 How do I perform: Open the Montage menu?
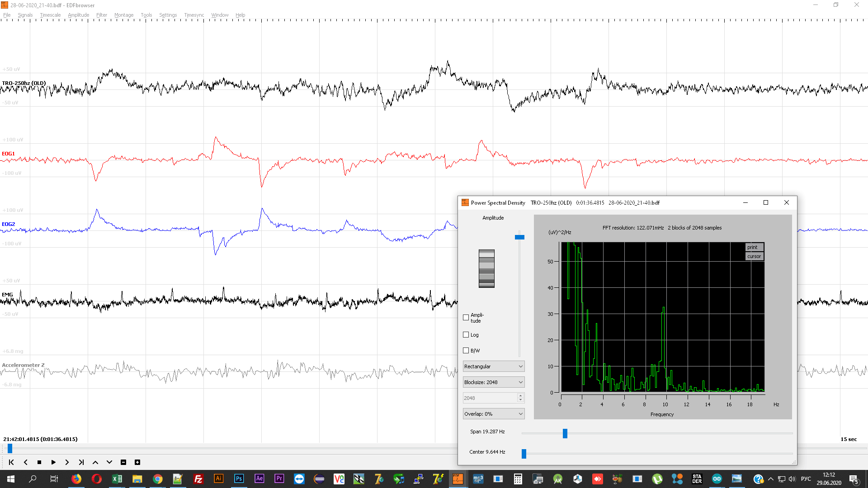coord(124,15)
